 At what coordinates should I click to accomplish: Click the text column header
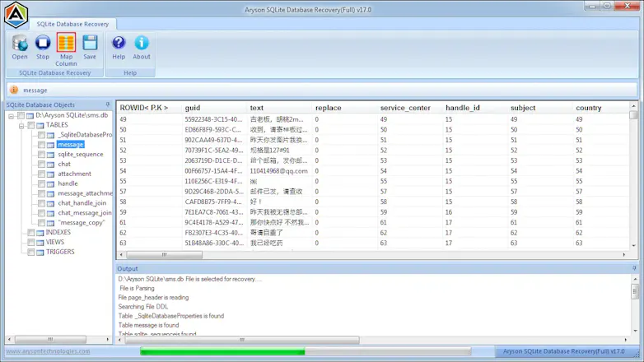pyautogui.click(x=279, y=108)
